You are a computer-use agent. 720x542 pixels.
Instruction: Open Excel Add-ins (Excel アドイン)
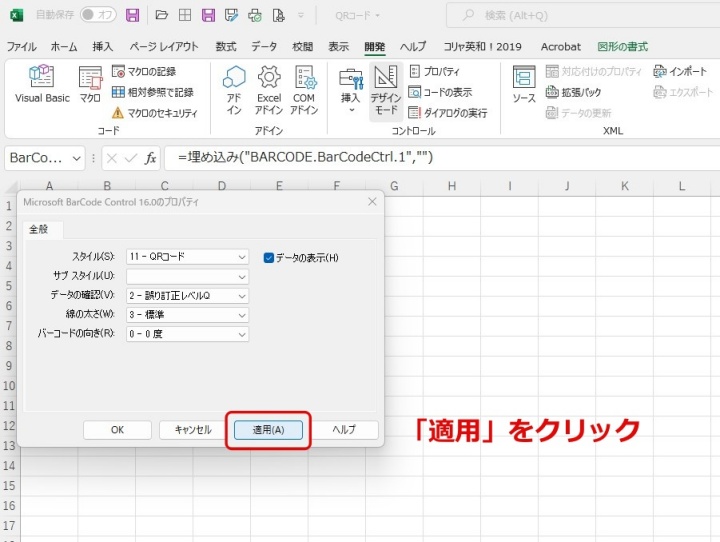click(269, 90)
